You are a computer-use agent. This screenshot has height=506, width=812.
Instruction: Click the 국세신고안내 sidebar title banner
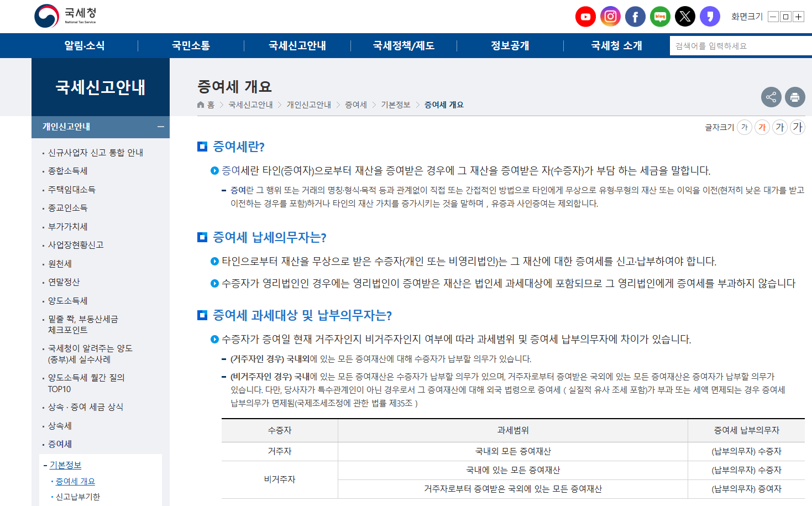[101, 87]
